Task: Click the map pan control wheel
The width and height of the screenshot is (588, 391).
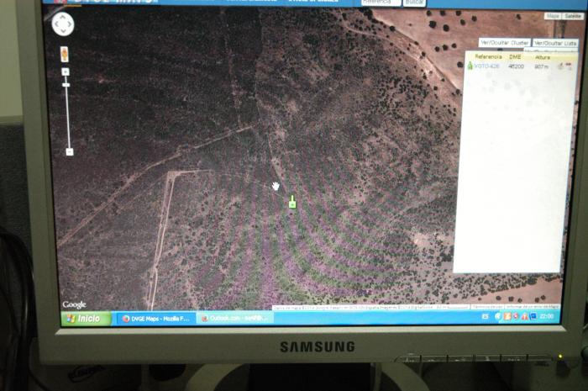Action: (63, 24)
